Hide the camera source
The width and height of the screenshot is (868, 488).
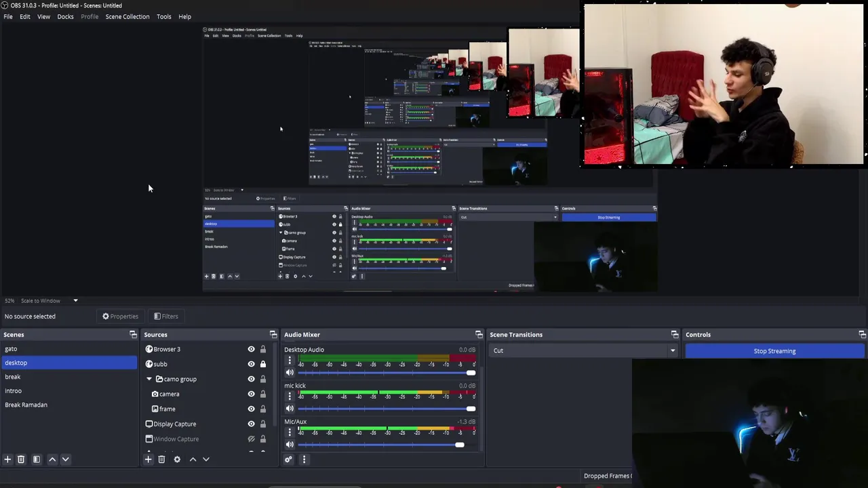point(251,394)
